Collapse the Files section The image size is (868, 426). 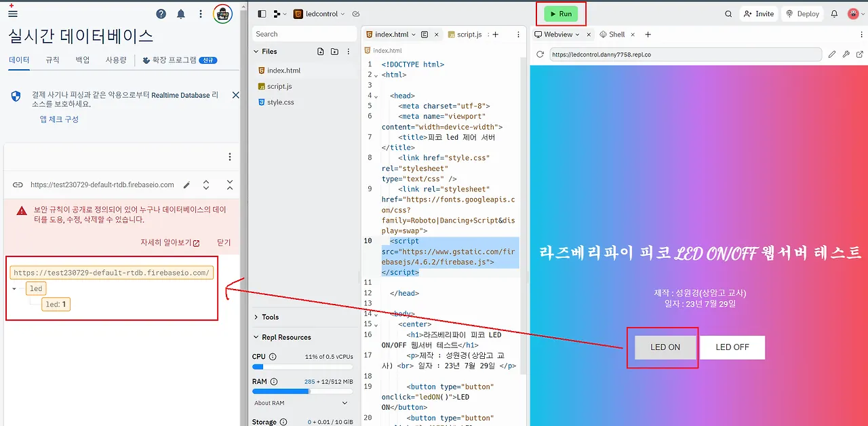[256, 52]
